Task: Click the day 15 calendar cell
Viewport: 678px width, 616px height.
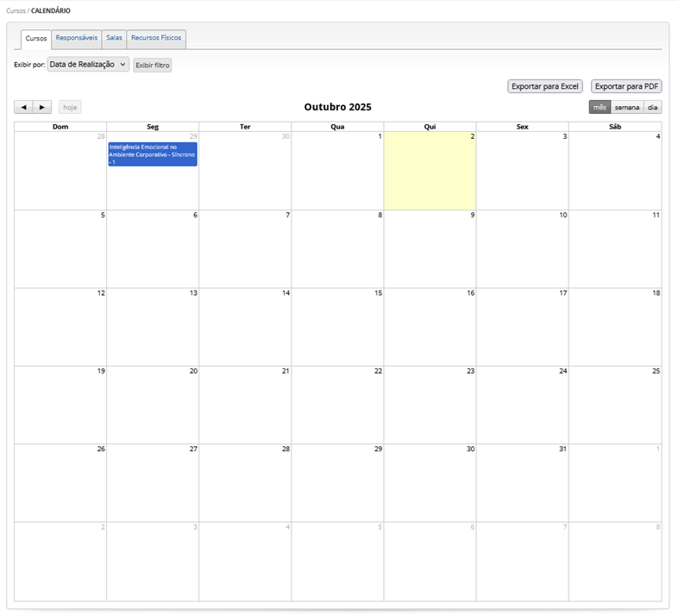Action: click(337, 328)
